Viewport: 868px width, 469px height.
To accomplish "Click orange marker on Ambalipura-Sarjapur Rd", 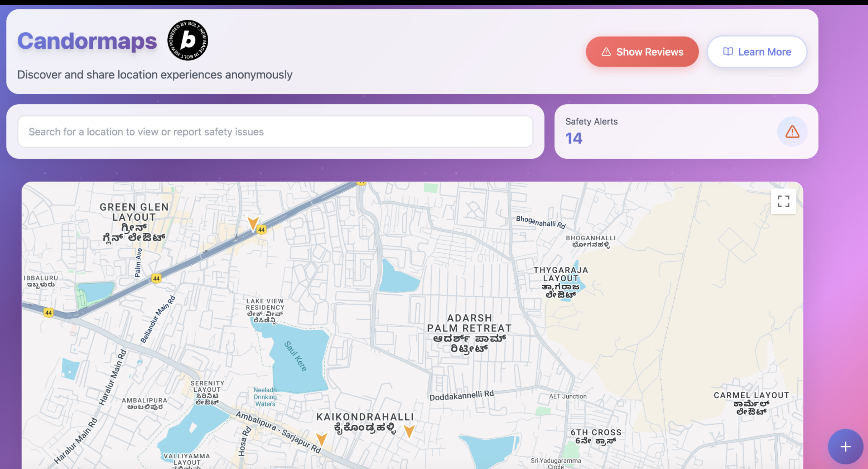I will coord(322,438).
